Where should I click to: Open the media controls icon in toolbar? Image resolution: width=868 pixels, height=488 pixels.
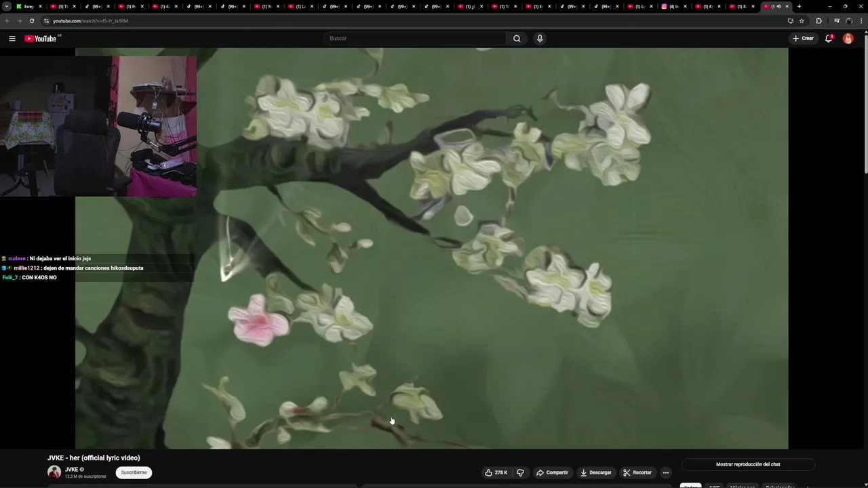(x=836, y=21)
